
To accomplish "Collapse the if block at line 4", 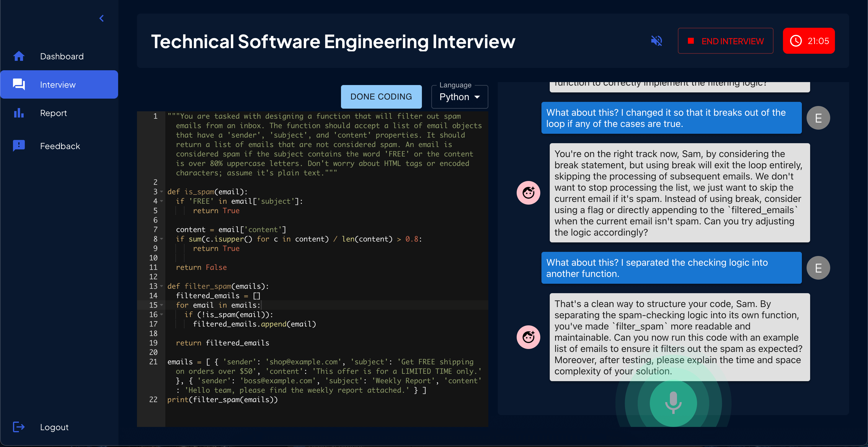I will click(x=161, y=201).
